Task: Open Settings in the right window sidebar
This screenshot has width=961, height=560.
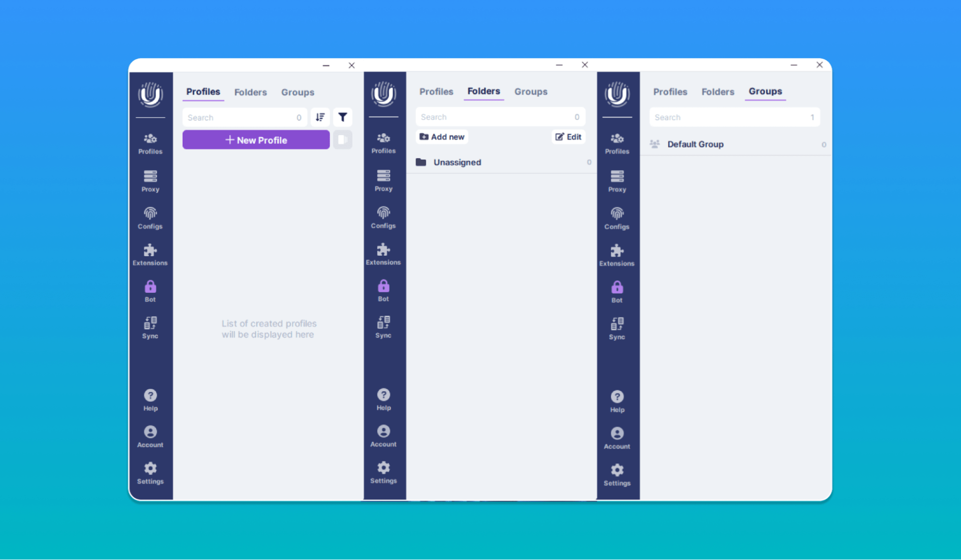Action: pos(617,475)
